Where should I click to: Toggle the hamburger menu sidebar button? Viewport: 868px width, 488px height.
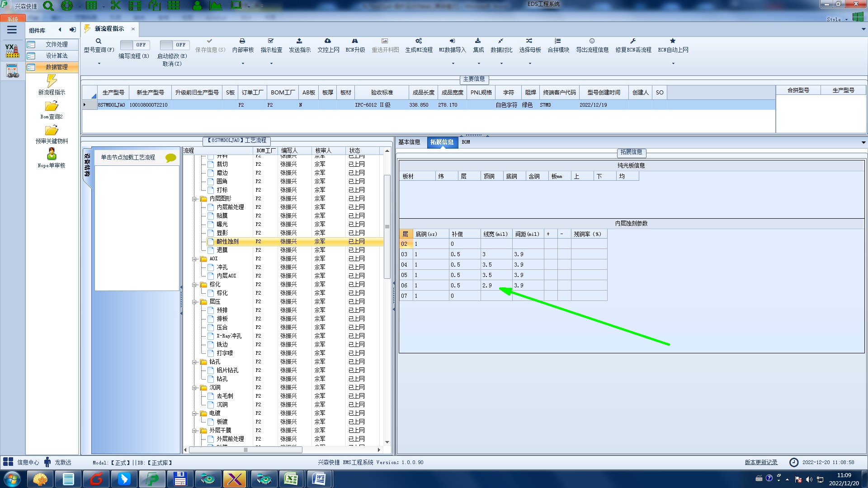[12, 30]
